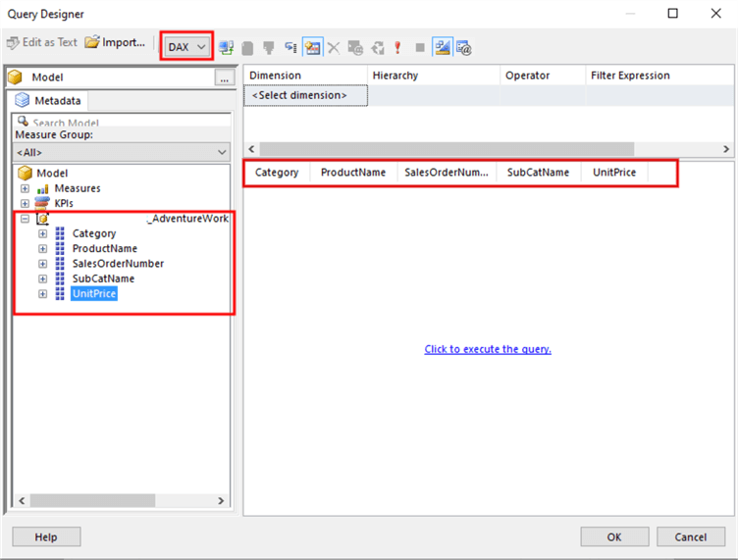Image resolution: width=738 pixels, height=560 pixels.
Task: Toggle the highlighted Show Aggregations button
Action: (x=312, y=47)
